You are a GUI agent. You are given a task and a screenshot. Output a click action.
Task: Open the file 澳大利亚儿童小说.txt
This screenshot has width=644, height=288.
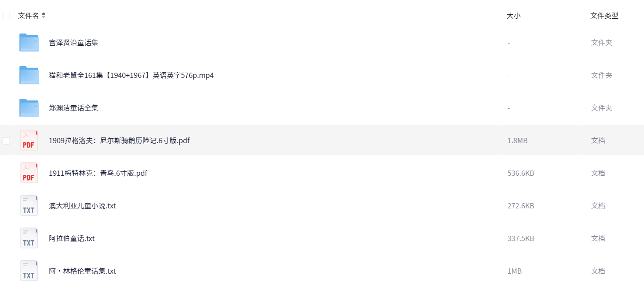tap(82, 206)
